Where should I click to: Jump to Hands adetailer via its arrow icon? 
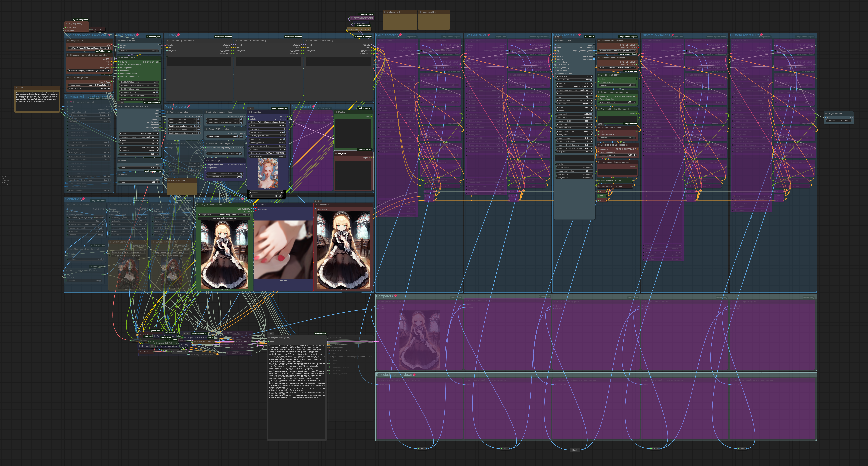[198, 126]
